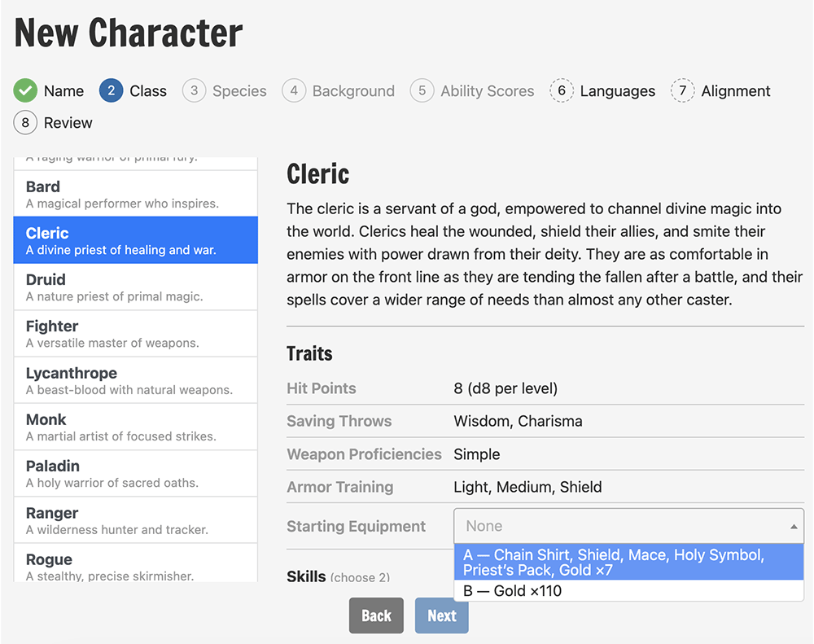Choose option A Chain Shirt equipment
Viewport: 814px width, 644px height.
tap(628, 563)
